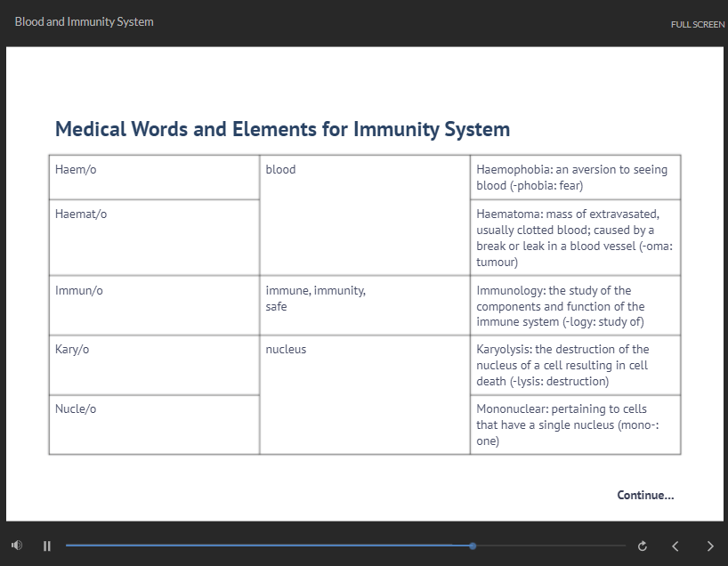Select the Kary/o table row
728x566 pixels.
pyautogui.click(x=153, y=365)
